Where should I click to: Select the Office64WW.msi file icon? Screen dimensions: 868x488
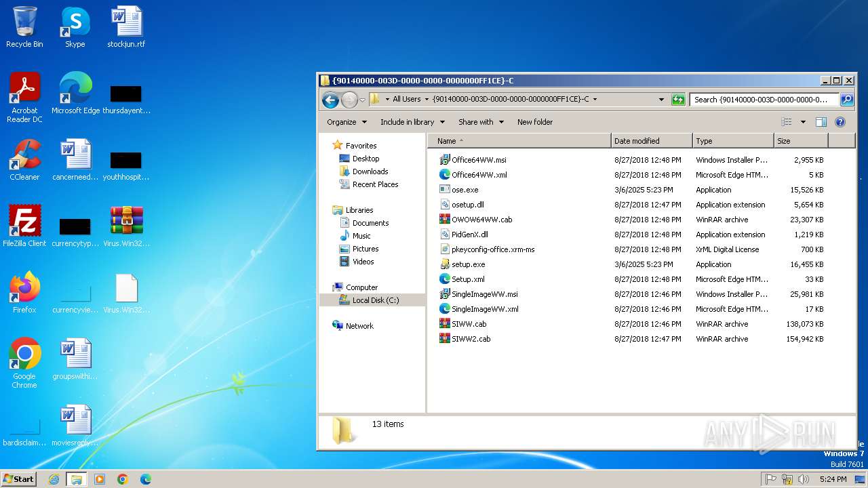445,160
